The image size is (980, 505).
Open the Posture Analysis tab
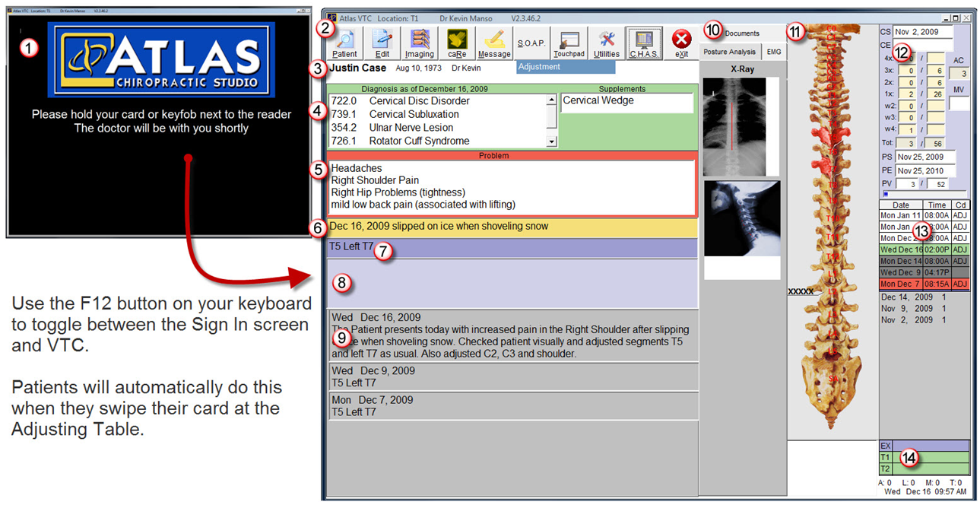click(729, 52)
